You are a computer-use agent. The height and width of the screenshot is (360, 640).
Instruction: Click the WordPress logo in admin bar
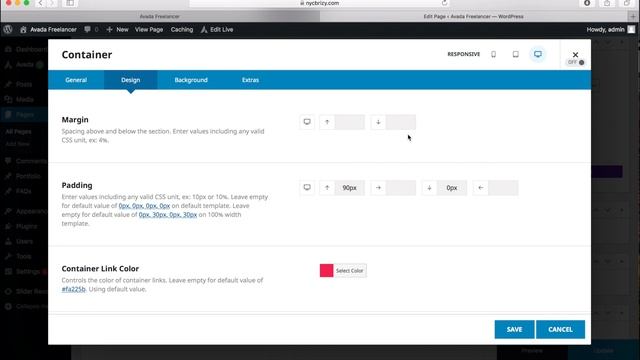pyautogui.click(x=8, y=29)
